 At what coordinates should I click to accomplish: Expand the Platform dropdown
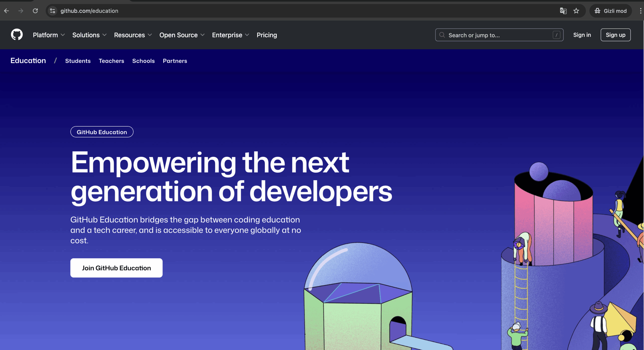point(49,35)
